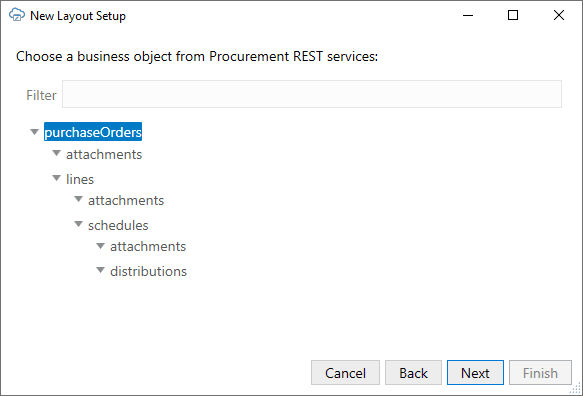Collapse attachments arrow under schedules
This screenshot has width=583, height=396.
click(100, 245)
